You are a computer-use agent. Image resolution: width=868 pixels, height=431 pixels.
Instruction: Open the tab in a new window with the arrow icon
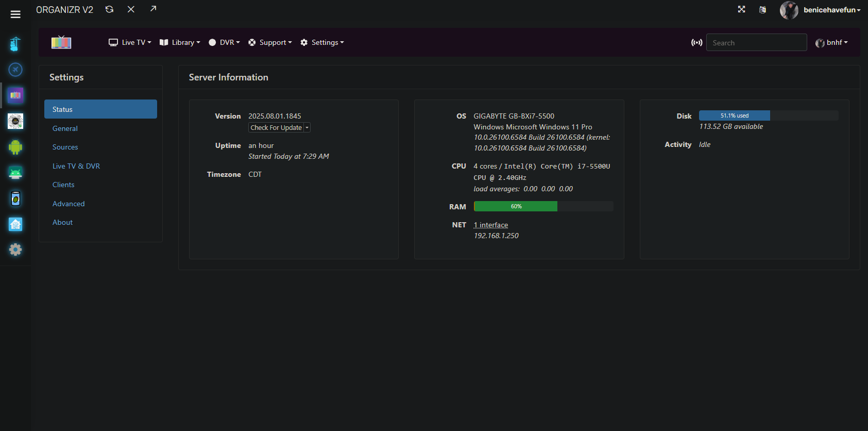pos(153,9)
